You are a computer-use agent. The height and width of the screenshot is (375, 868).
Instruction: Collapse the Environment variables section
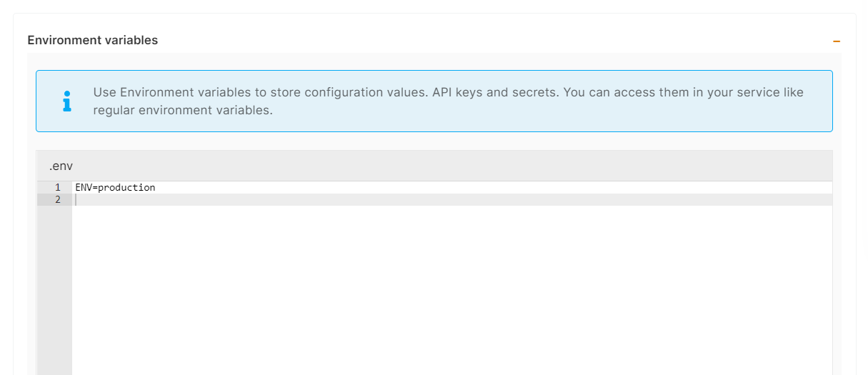click(836, 41)
